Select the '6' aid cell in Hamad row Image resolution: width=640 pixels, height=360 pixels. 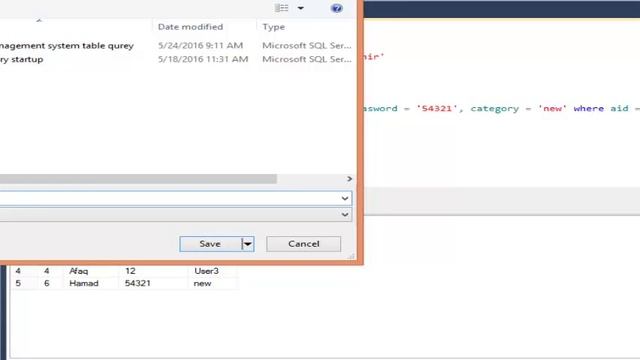[47, 283]
